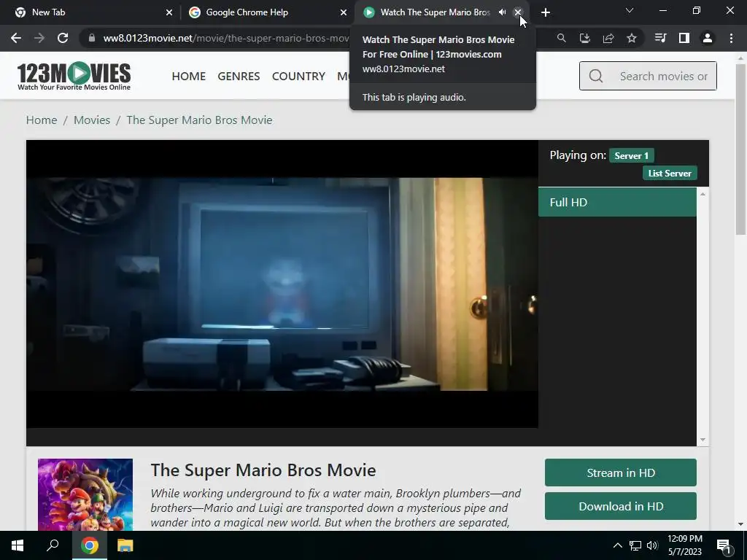Bookmark this page with the star icon

click(632, 38)
